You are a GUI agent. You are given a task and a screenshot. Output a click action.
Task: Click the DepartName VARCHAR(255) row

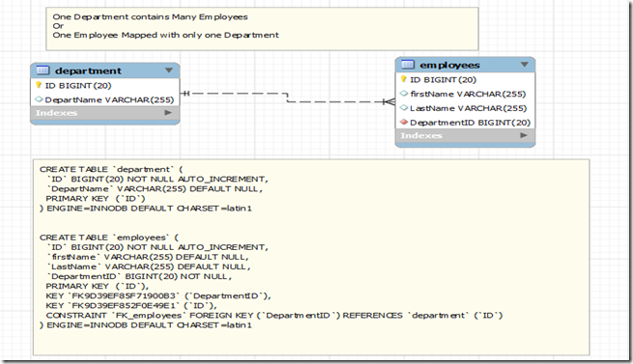coord(105,99)
